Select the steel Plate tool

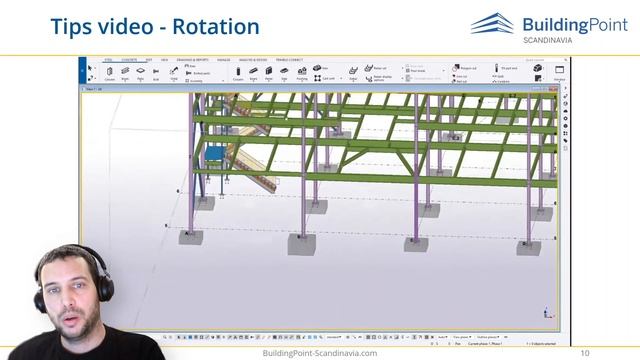pyautogui.click(x=140, y=73)
